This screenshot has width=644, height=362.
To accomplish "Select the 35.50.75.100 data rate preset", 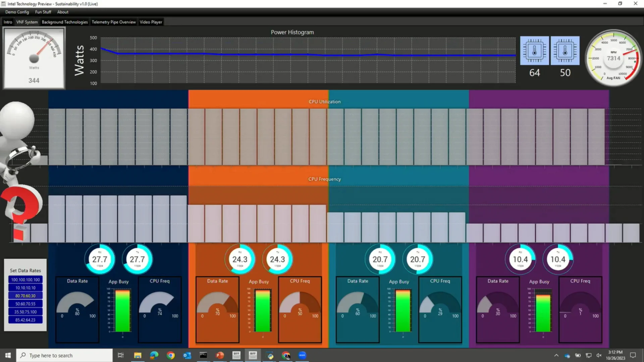I will (25, 312).
